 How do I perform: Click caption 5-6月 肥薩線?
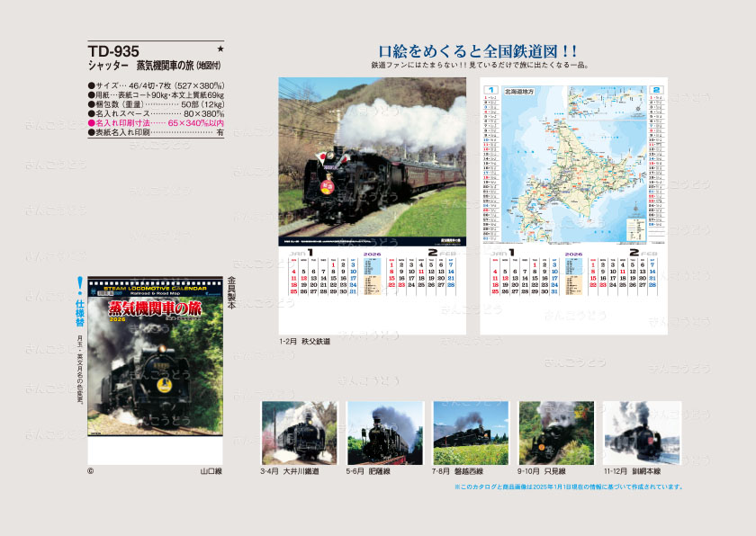tap(368, 471)
